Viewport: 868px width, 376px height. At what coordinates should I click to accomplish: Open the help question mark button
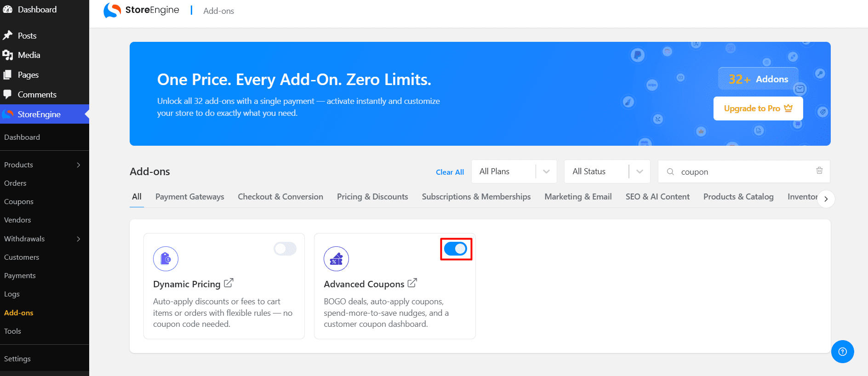[x=842, y=352]
